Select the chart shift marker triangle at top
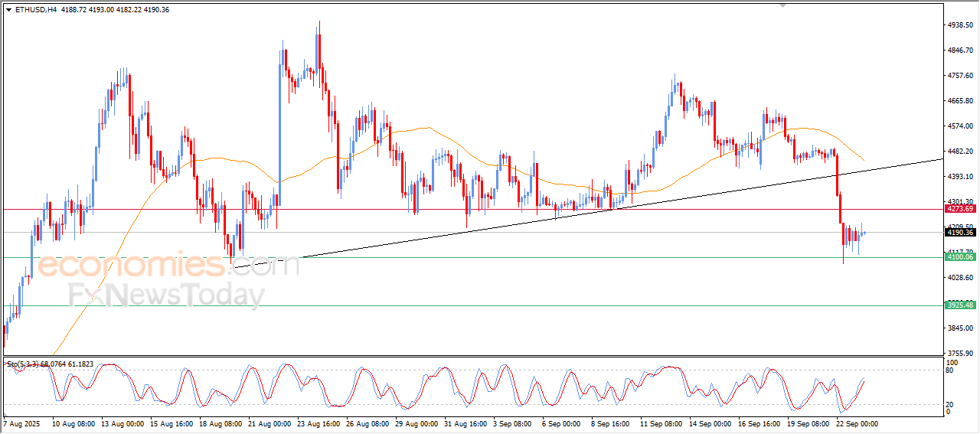Screen dimensions: 980x434 coord(783,5)
